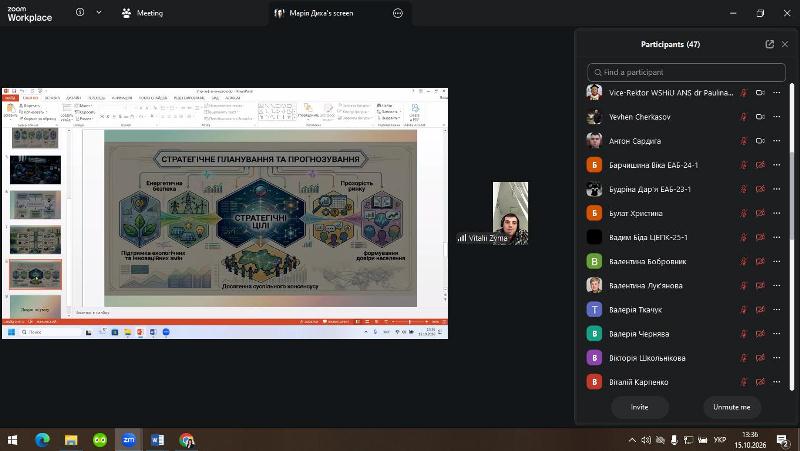Select Yevhen Cherkasov's avatar in participants list
Viewport: 800px width, 451px height.
[594, 117]
